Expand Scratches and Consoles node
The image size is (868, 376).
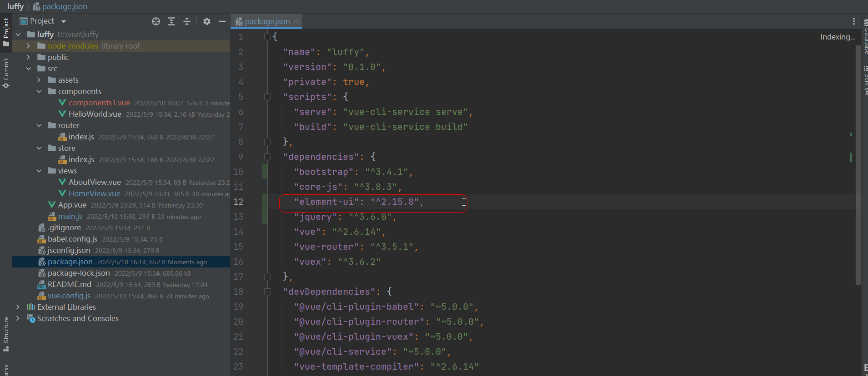[x=18, y=318]
